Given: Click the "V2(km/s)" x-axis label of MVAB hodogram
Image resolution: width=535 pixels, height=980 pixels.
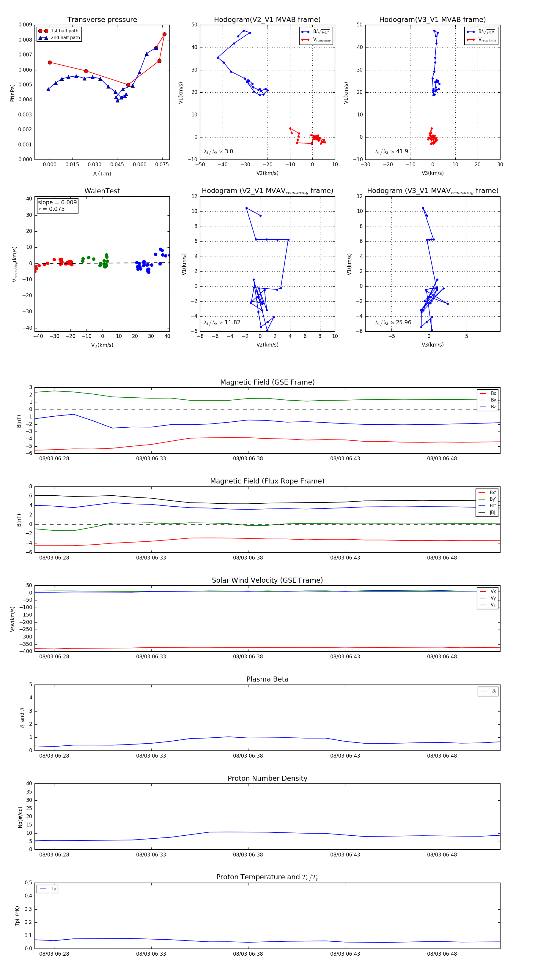Looking at the screenshot, I should (267, 173).
